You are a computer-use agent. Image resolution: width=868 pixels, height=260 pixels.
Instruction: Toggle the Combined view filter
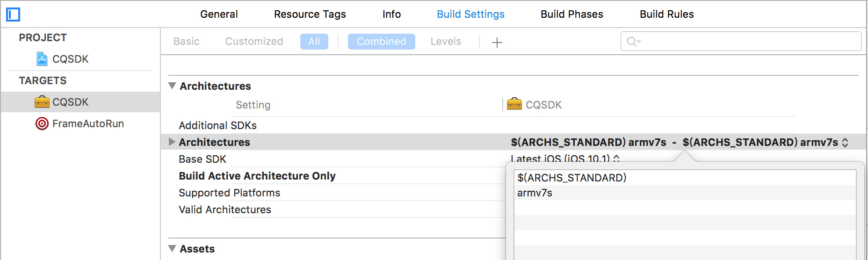coord(382,42)
